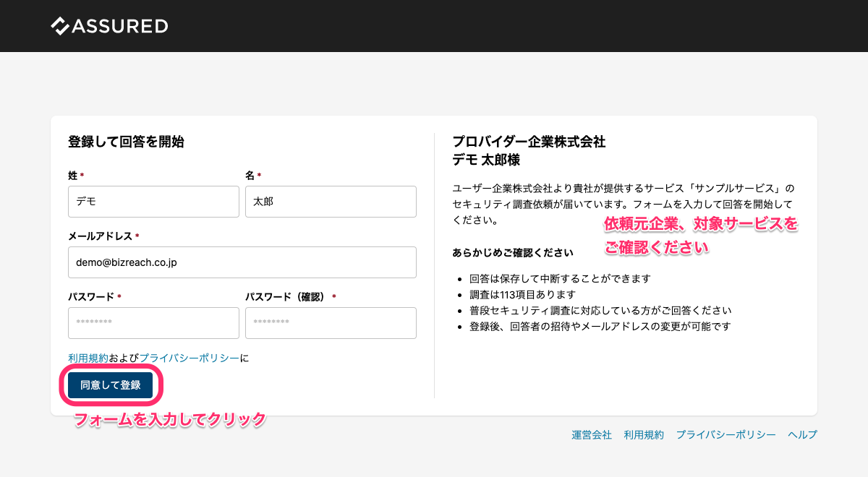Select the メールアドレス email field
Viewport: 868px width, 477px height.
(242, 262)
